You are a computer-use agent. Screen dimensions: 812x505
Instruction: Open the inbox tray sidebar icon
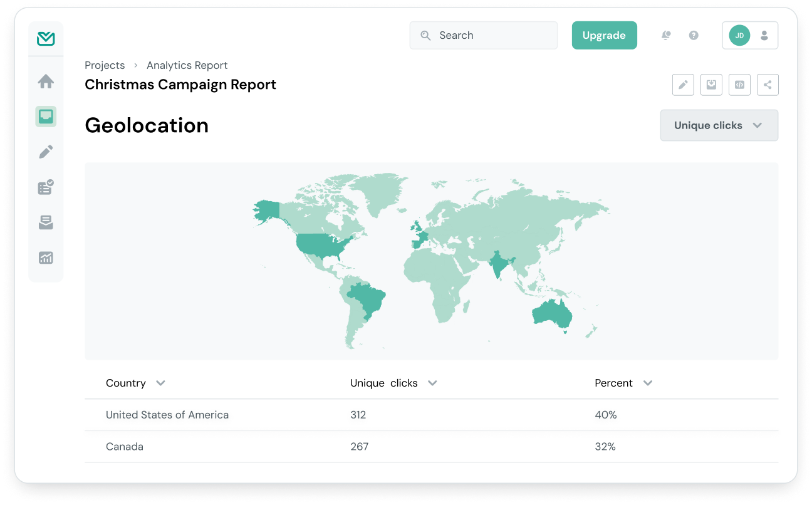pyautogui.click(x=46, y=222)
